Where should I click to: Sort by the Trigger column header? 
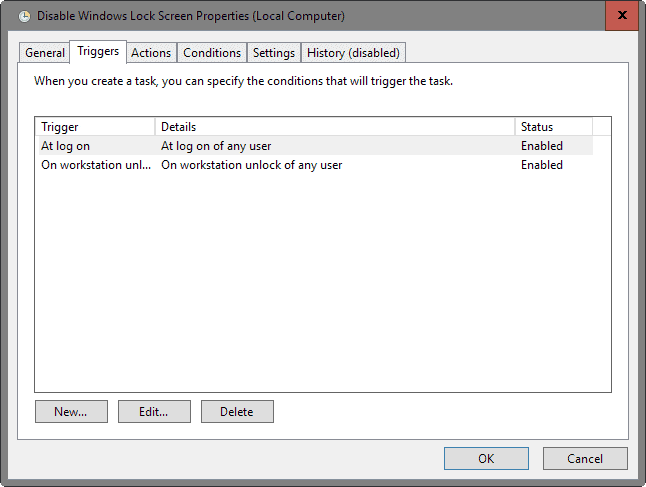click(x=95, y=127)
